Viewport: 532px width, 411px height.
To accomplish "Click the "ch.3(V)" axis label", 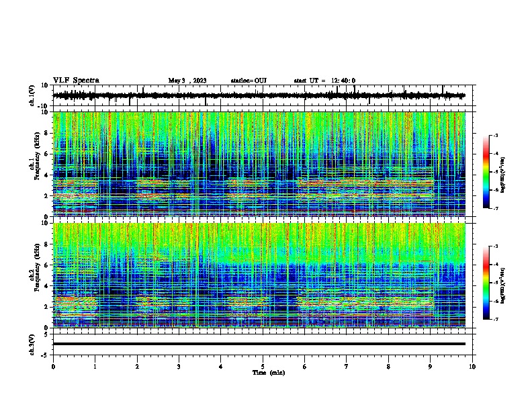I will (x=32, y=345).
